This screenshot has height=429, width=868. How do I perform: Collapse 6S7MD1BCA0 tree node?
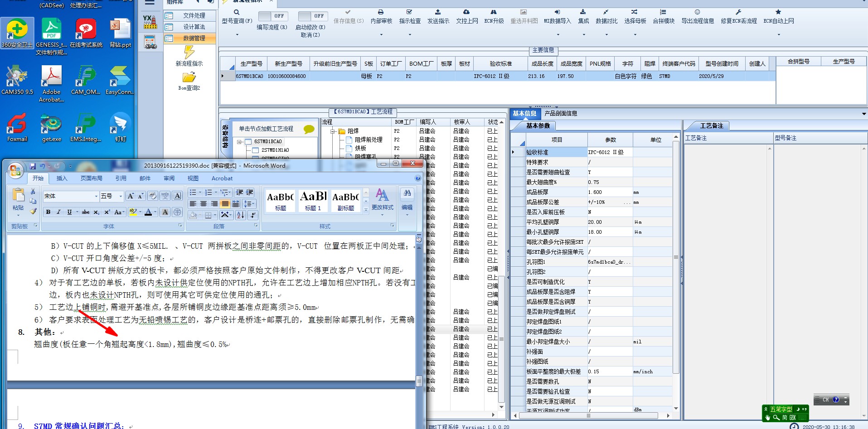[x=239, y=142]
